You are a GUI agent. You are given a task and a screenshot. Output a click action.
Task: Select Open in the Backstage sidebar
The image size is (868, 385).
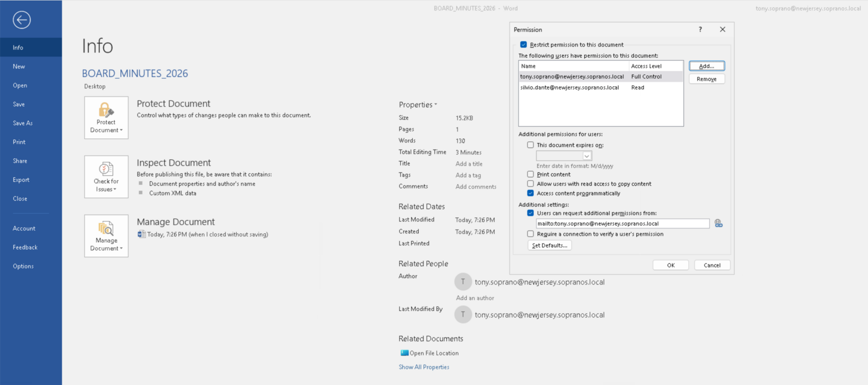[31, 85]
